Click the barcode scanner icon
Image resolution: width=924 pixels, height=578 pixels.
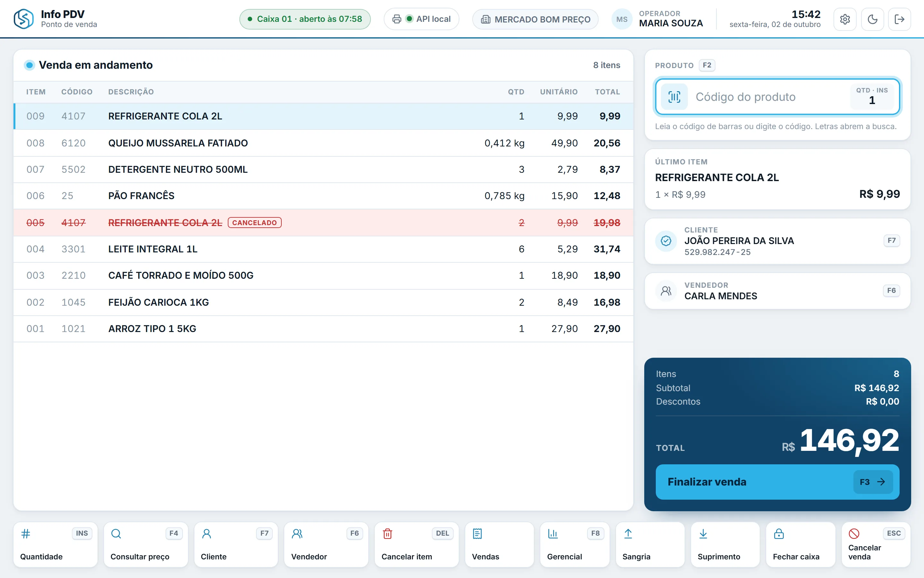point(674,97)
